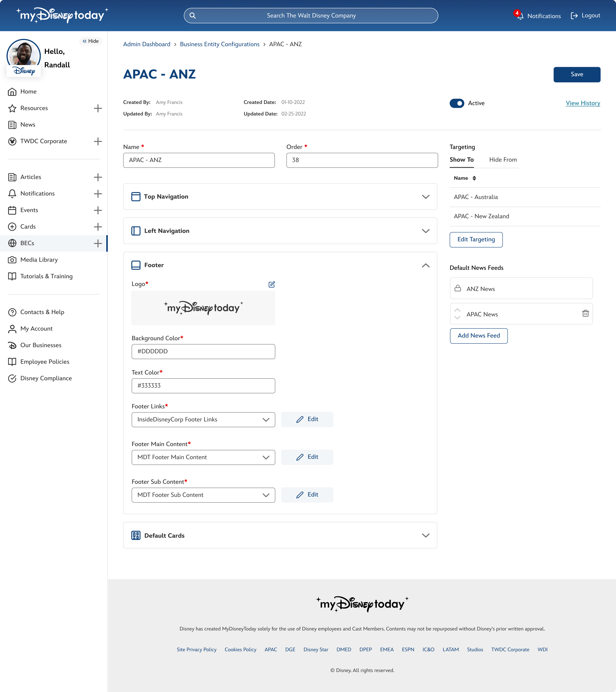Open the Footer Links dropdown
This screenshot has width=616, height=692.
(203, 420)
